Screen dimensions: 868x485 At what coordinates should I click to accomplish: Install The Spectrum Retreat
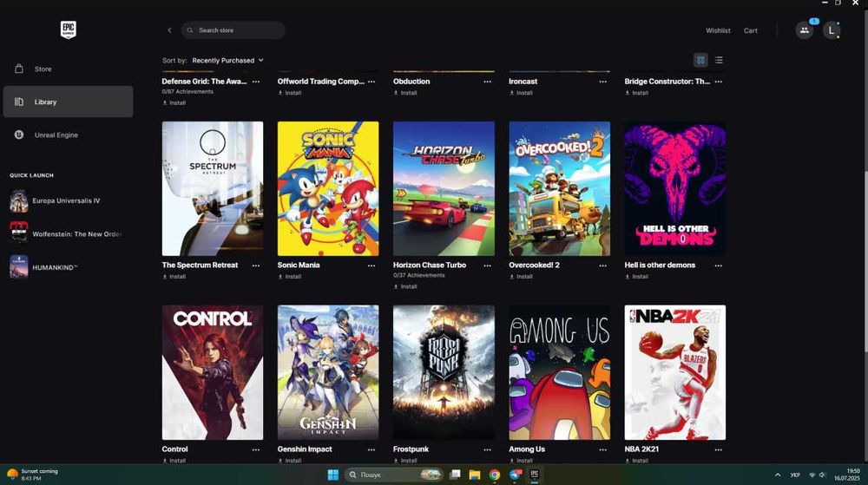click(174, 277)
